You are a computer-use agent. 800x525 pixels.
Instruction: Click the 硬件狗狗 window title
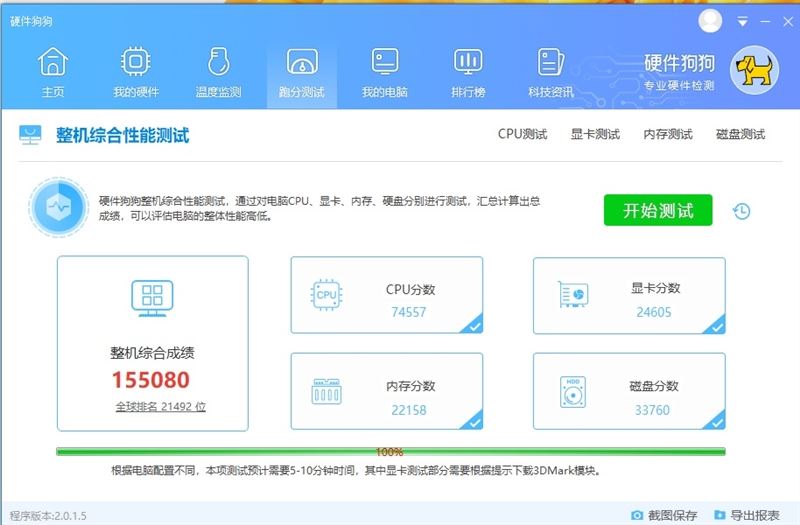pyautogui.click(x=31, y=21)
